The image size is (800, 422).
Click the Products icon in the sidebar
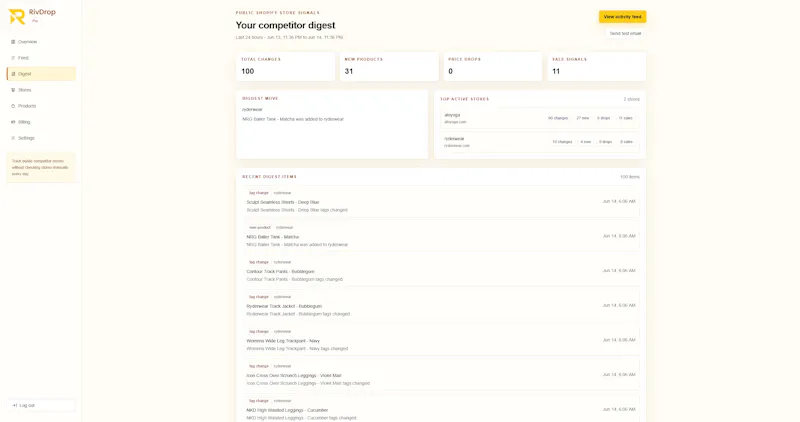pyautogui.click(x=13, y=106)
